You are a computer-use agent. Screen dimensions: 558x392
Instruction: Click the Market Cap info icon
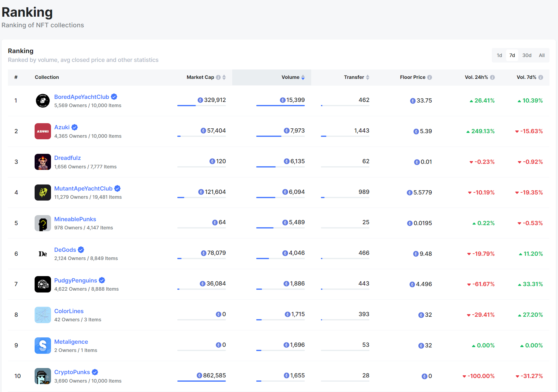click(218, 77)
